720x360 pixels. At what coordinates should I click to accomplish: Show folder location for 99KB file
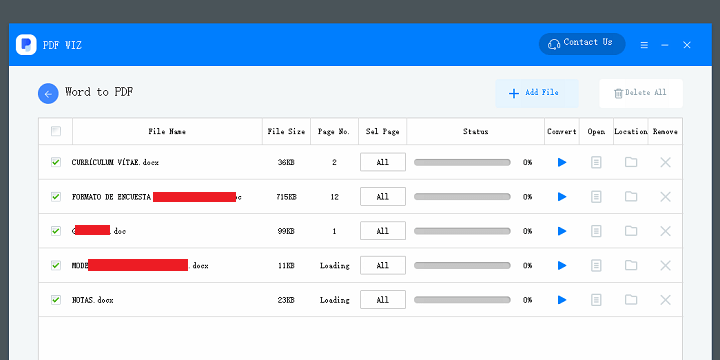631,231
